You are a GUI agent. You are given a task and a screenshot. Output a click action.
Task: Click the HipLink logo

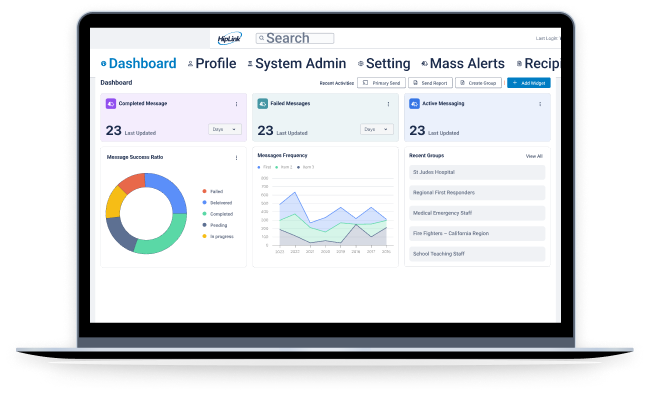click(230, 39)
